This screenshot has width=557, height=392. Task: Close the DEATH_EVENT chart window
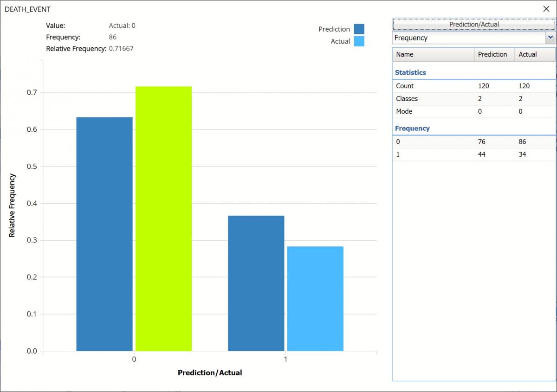[x=546, y=9]
